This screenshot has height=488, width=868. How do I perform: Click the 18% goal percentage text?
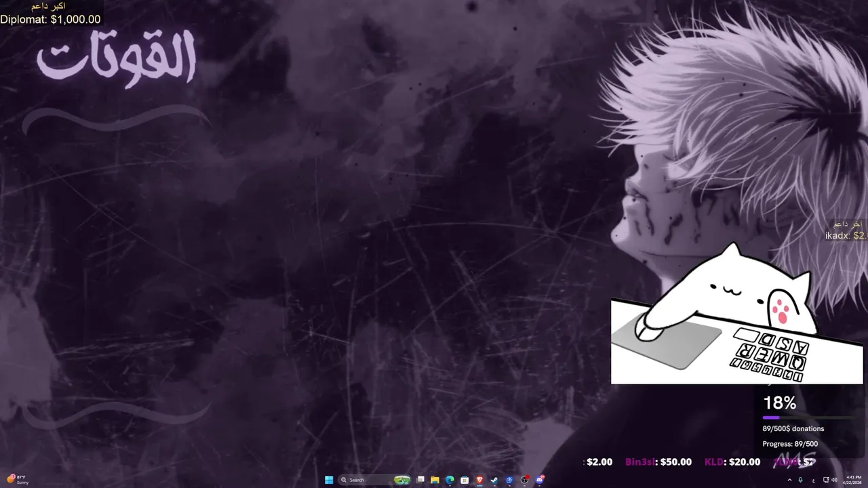[780, 403]
